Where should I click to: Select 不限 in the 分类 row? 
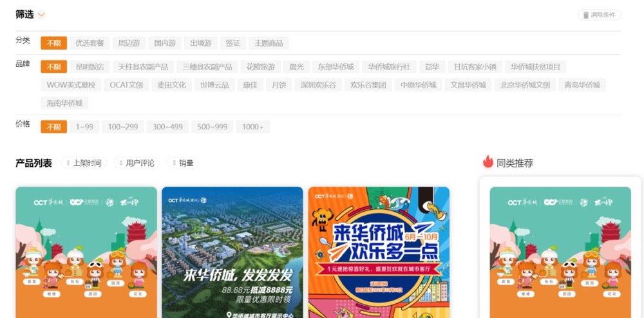pos(54,43)
